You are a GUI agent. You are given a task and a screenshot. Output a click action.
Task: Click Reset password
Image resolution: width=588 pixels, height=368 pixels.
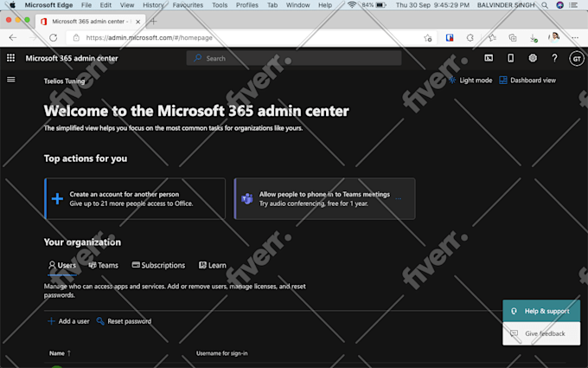point(125,321)
